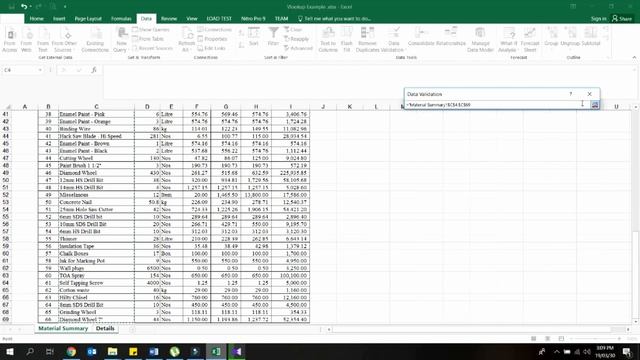Switch to the Details sheet tab
Screen dimensions: 640x360
tap(105, 329)
